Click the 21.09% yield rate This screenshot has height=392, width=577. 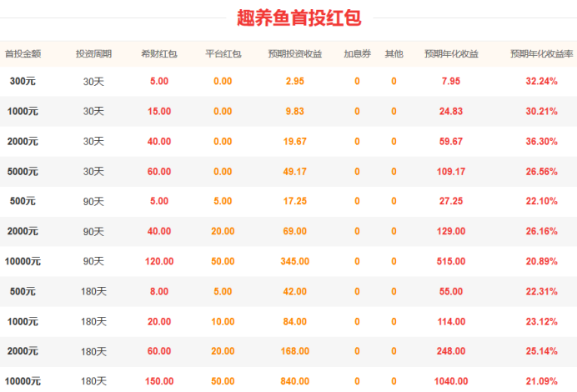[542, 381]
